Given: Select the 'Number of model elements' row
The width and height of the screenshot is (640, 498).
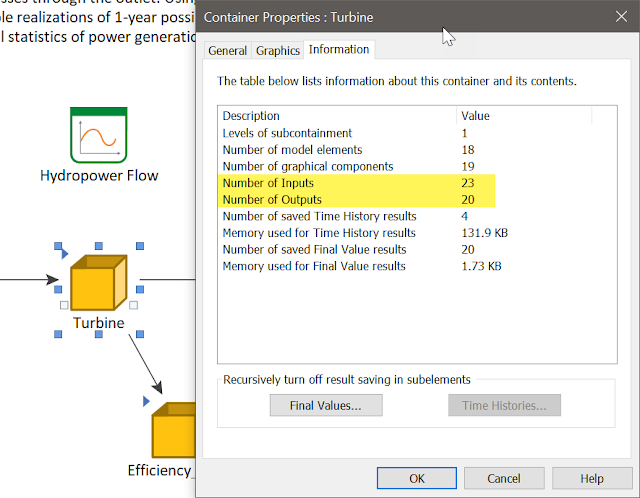Looking at the screenshot, I should tap(417, 150).
